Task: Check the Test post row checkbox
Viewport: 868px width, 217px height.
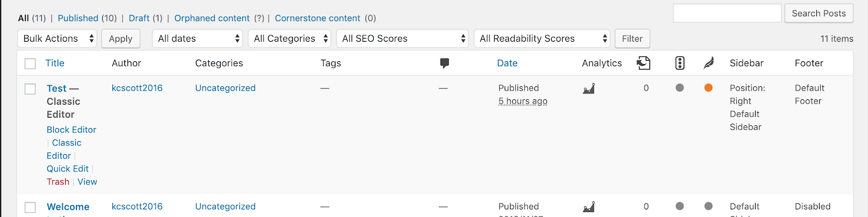Action: pos(30,89)
